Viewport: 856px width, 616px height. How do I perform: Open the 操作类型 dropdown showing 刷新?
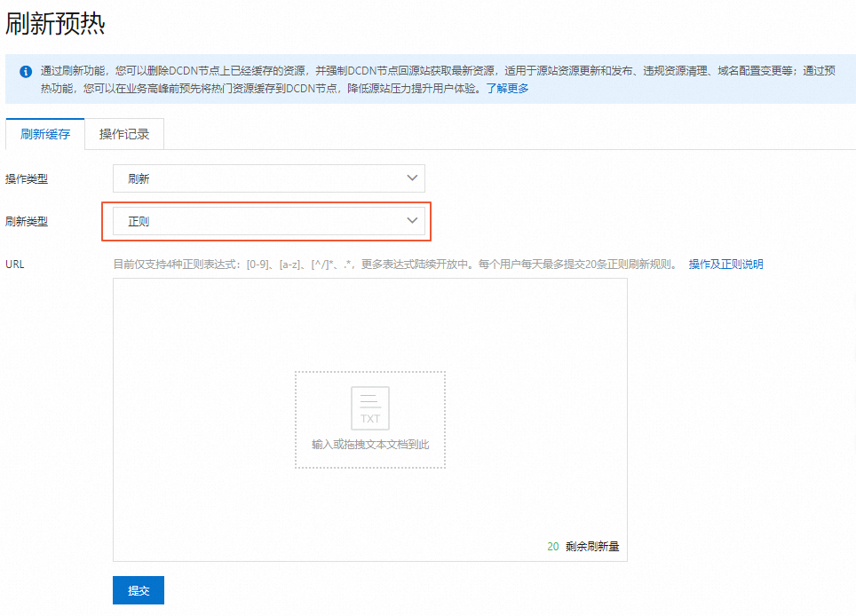click(x=268, y=178)
